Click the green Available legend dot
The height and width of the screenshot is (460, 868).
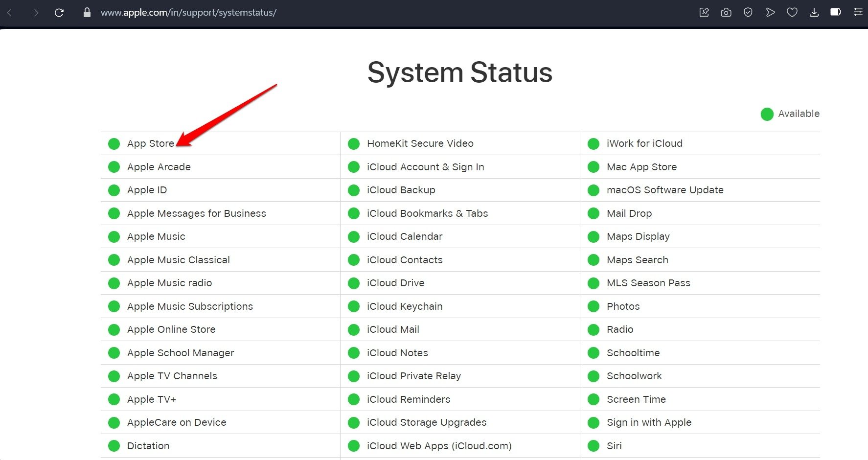coord(767,114)
